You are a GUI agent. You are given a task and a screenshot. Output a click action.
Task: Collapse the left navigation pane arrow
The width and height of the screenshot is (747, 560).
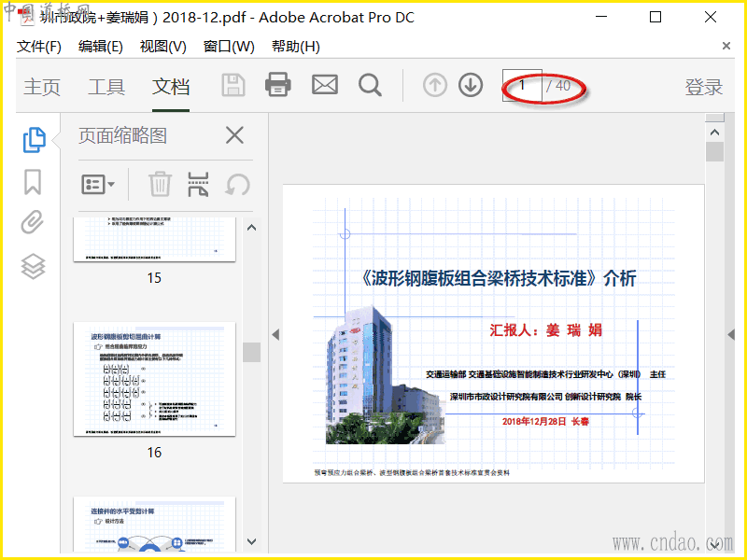pos(275,334)
